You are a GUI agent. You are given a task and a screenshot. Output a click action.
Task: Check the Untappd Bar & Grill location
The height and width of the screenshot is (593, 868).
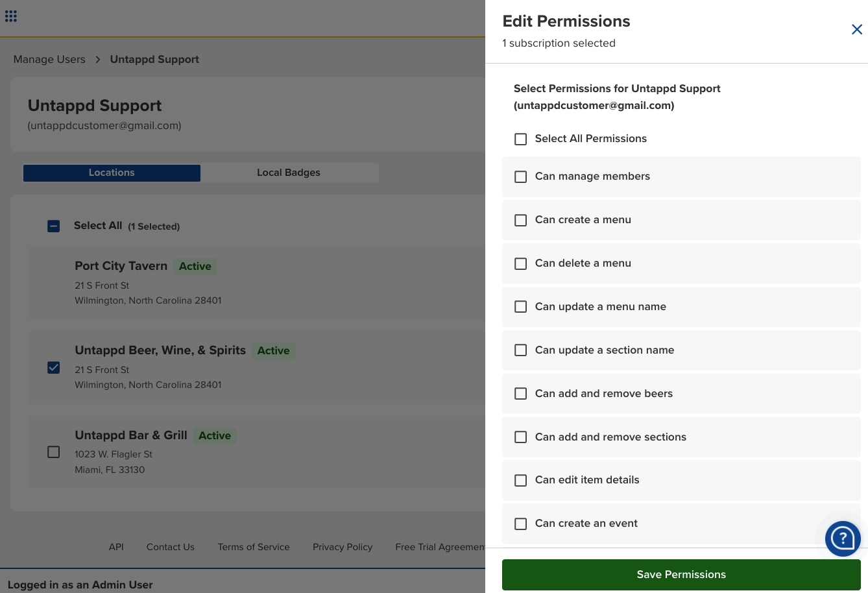pyautogui.click(x=54, y=452)
